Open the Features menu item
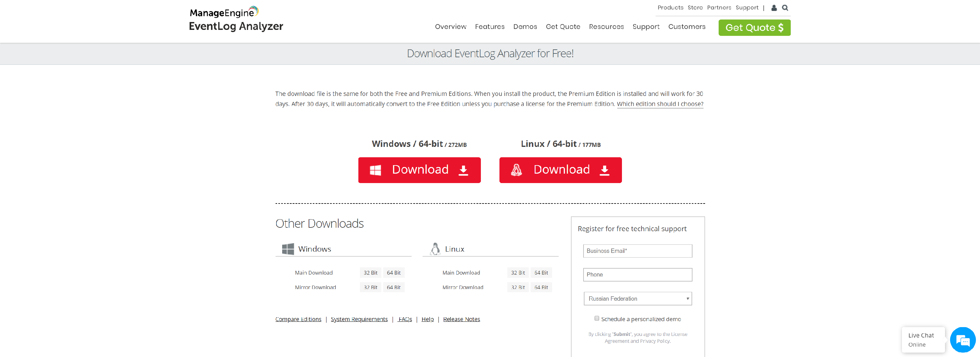Viewport: 980px width, 357px height. (490, 27)
